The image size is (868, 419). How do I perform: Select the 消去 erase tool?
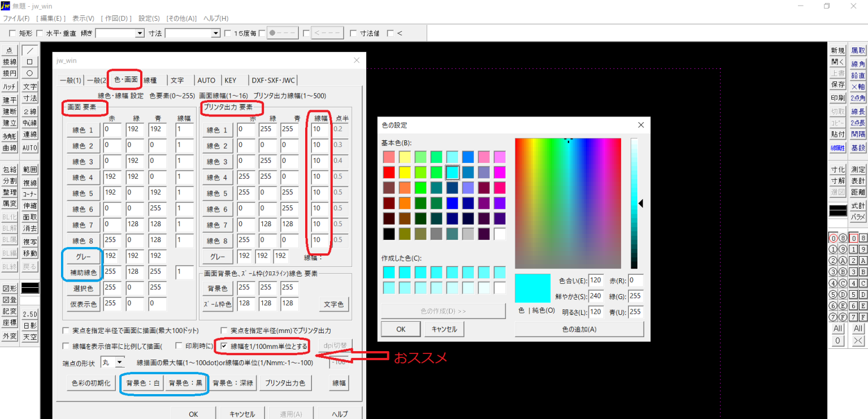point(30,228)
